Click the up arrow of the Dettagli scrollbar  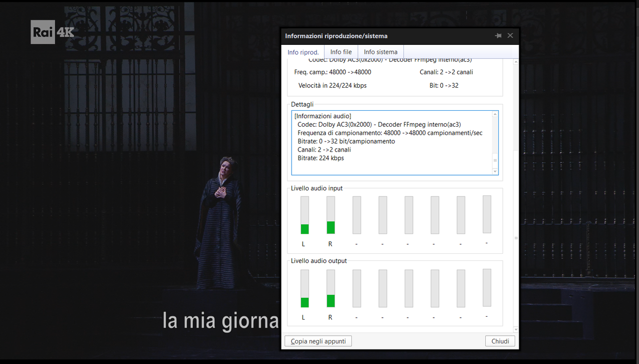click(x=495, y=113)
